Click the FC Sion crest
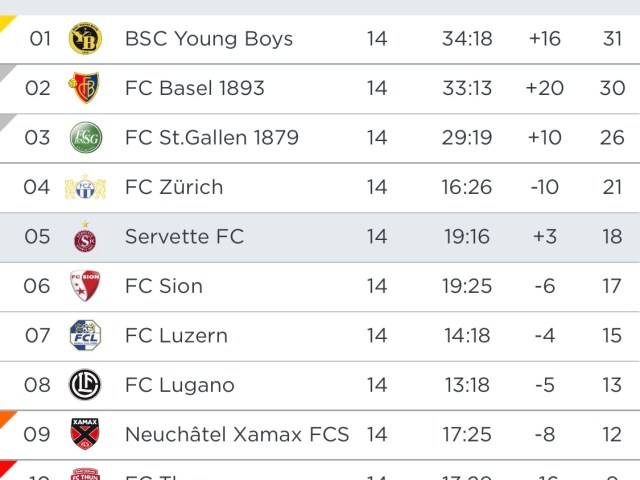The width and height of the screenshot is (640, 480). (85, 286)
